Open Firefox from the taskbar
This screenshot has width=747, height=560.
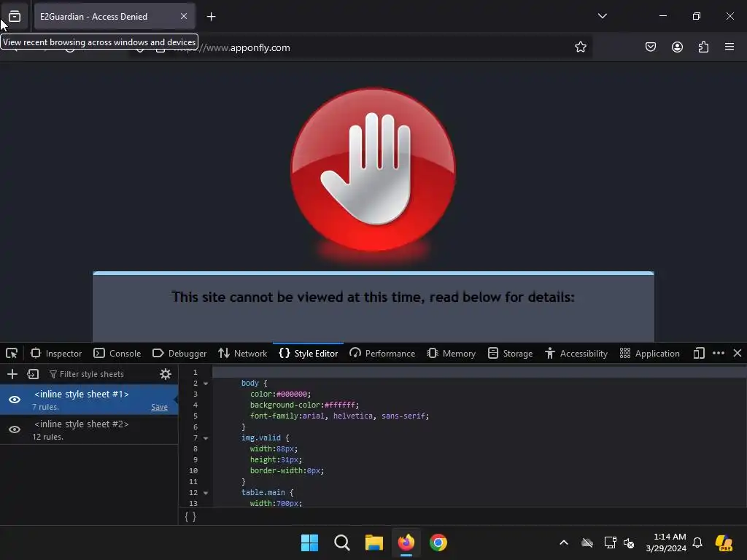tap(406, 542)
